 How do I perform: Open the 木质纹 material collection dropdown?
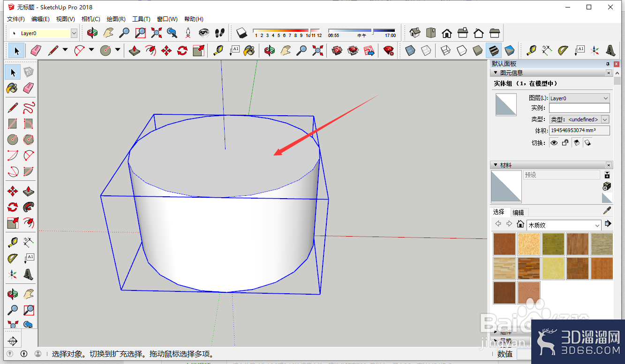tap(564, 225)
